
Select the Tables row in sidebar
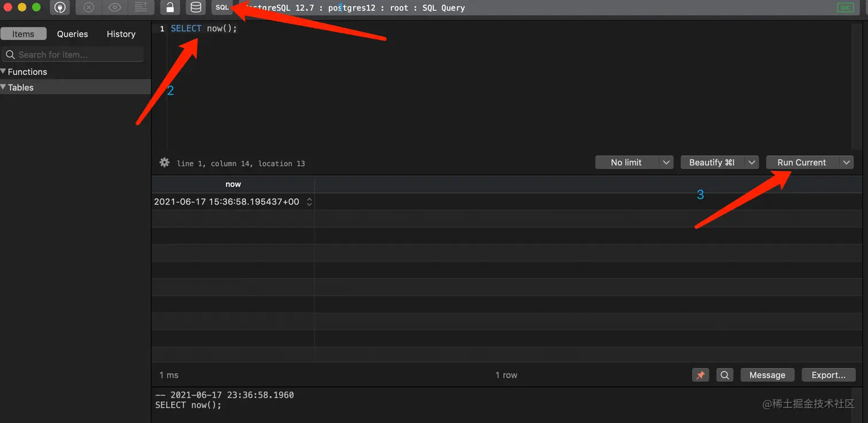coord(75,87)
